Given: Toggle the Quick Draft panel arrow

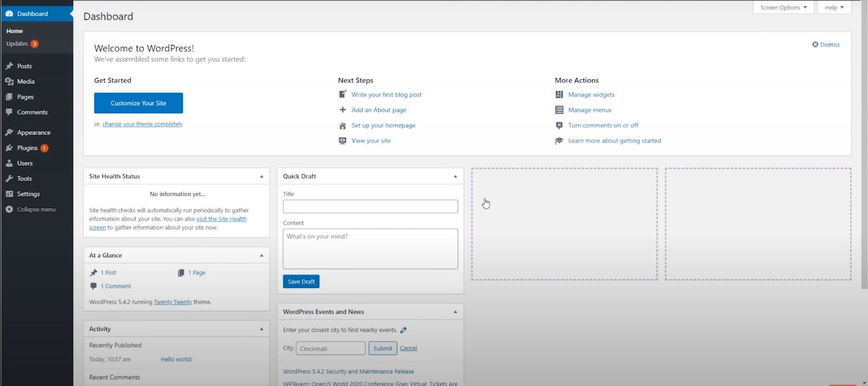Looking at the screenshot, I should [x=455, y=176].
